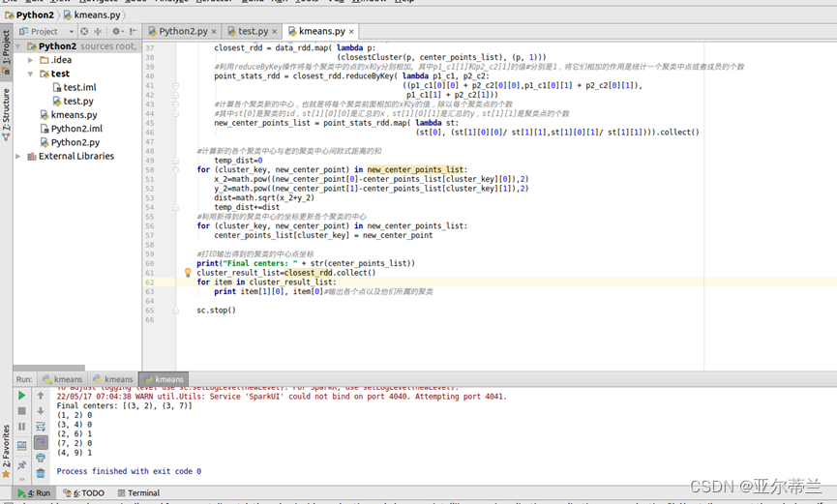This screenshot has width=837, height=504.
Task: Click the Down the Stack Trace arrow
Action: [41, 411]
